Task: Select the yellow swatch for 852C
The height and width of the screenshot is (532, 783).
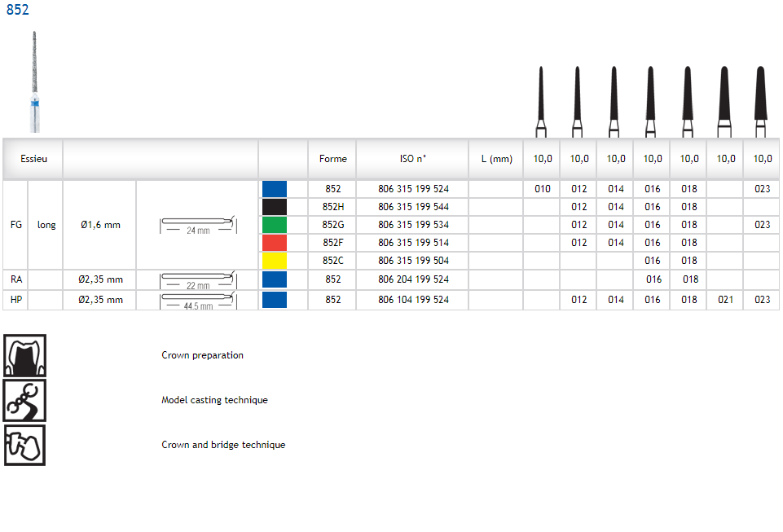Action: pos(275,261)
